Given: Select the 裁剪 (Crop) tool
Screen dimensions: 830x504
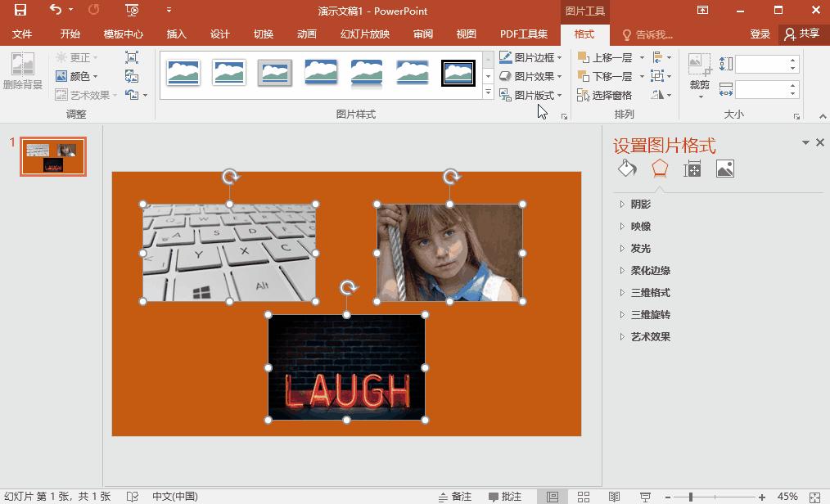Looking at the screenshot, I should click(x=697, y=75).
